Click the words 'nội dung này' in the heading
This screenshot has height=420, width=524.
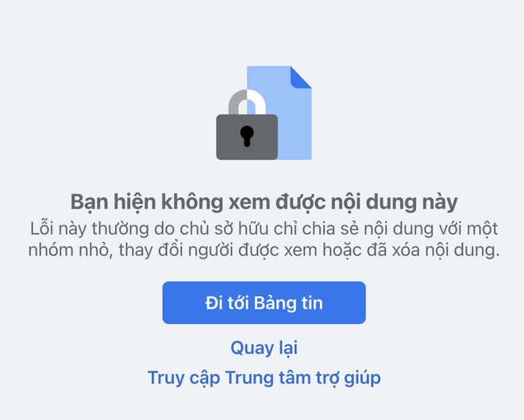pos(395,202)
